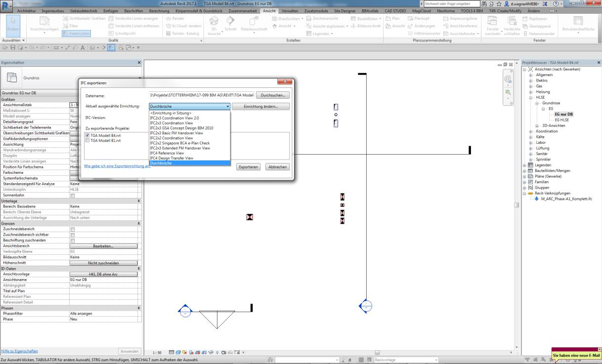
Task: Toggle Zuschneidebereich sichtbar checkbox
Action: point(73,235)
